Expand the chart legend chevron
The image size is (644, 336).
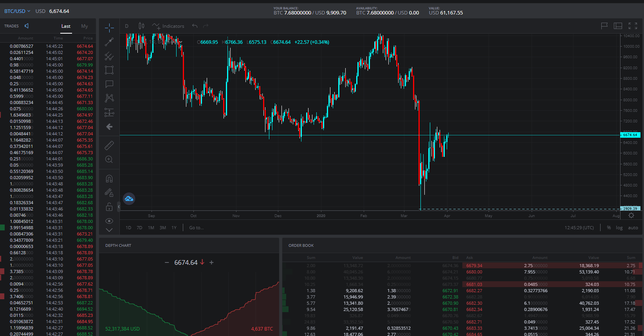[x=180, y=42]
